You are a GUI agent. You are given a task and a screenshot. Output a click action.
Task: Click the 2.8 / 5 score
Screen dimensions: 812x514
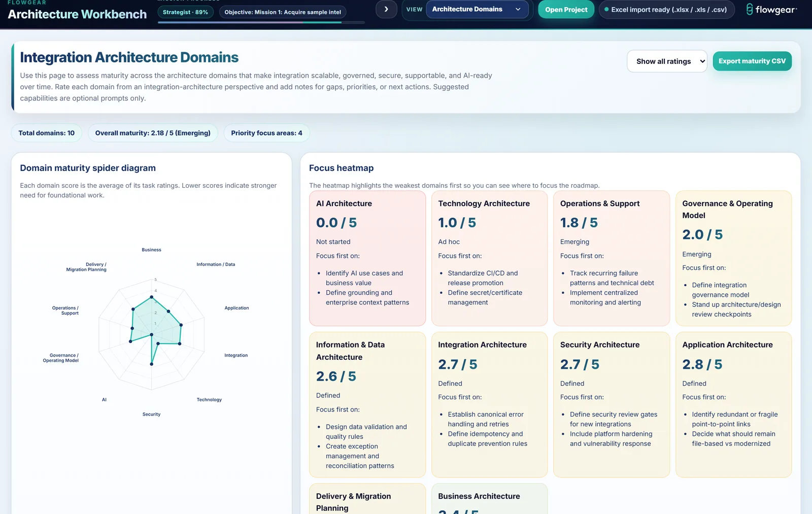702,364
